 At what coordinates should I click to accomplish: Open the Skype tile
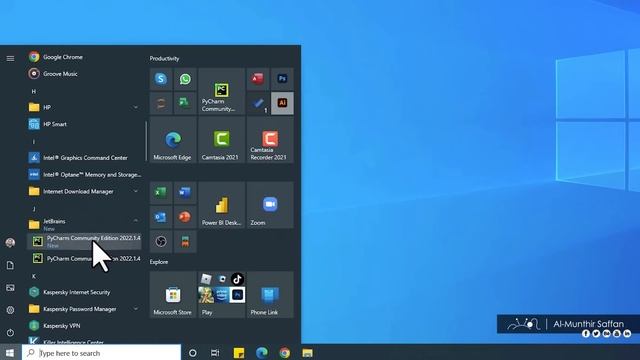click(161, 79)
